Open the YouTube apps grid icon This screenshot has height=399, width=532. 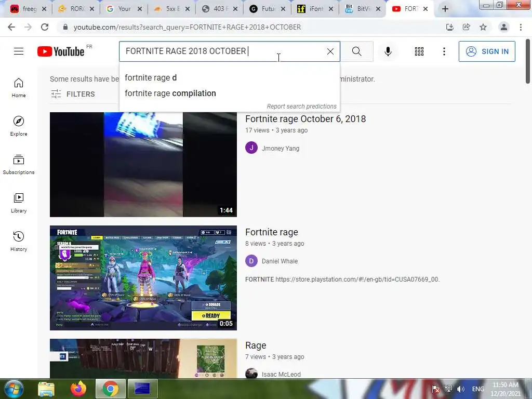click(x=419, y=51)
